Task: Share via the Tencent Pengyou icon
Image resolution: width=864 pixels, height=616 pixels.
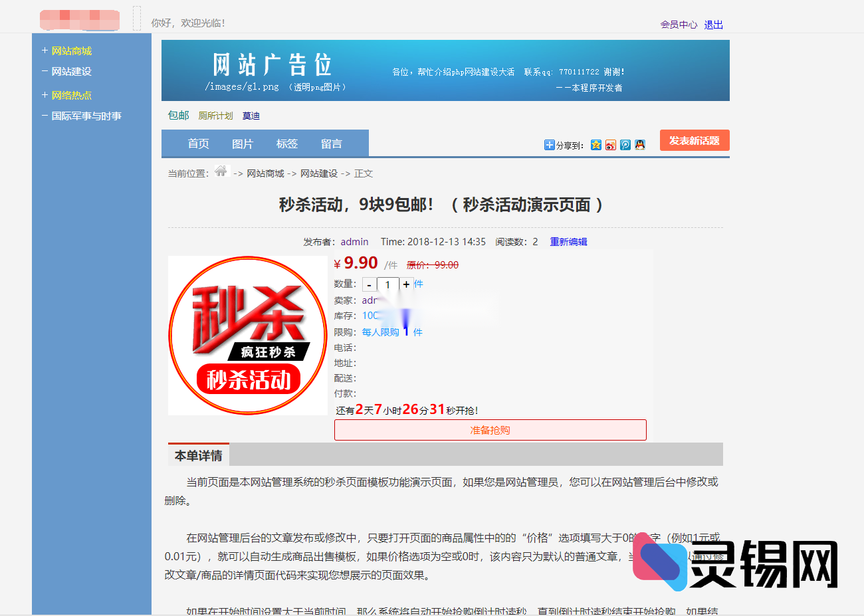Action: coord(625,144)
